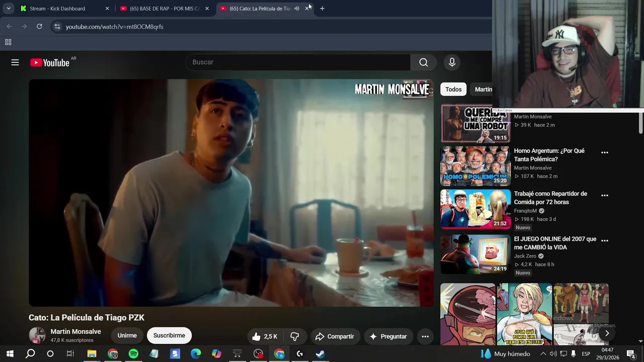Click the video player area

[x=231, y=193]
